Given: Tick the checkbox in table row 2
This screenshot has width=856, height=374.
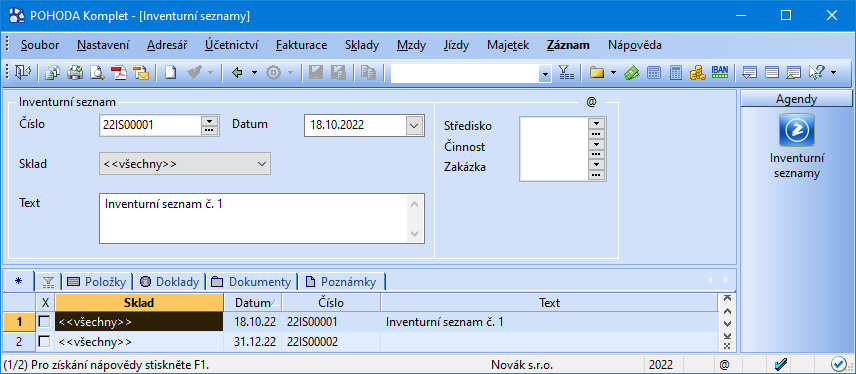Looking at the screenshot, I should (x=45, y=342).
